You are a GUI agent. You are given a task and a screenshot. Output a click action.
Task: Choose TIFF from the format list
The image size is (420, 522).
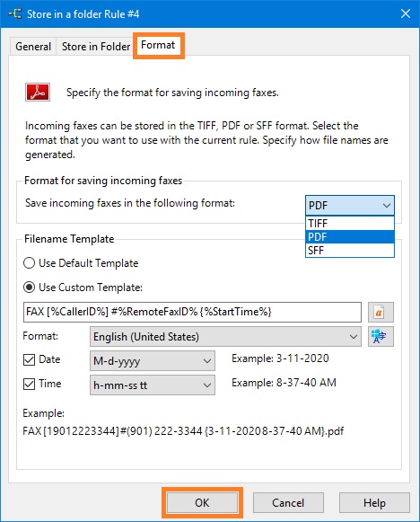pyautogui.click(x=350, y=224)
